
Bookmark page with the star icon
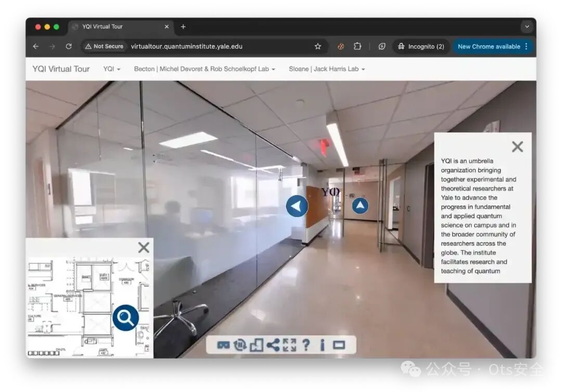click(317, 46)
